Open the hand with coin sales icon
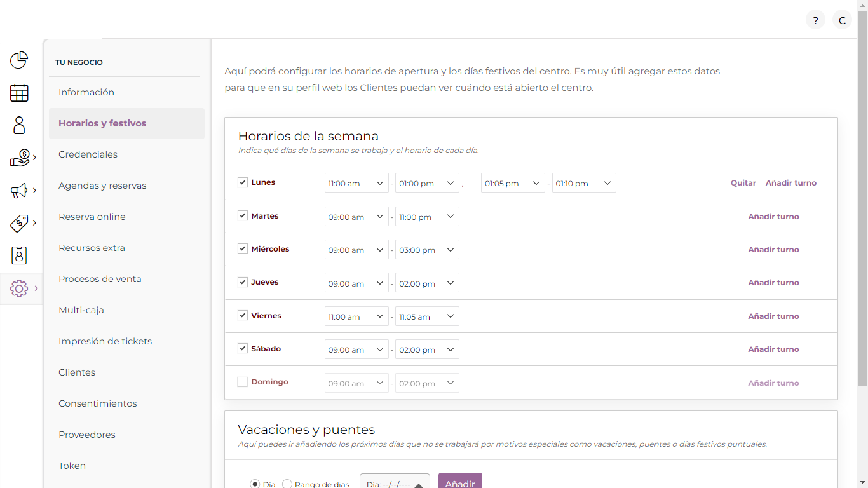This screenshot has height=488, width=868. (20, 158)
